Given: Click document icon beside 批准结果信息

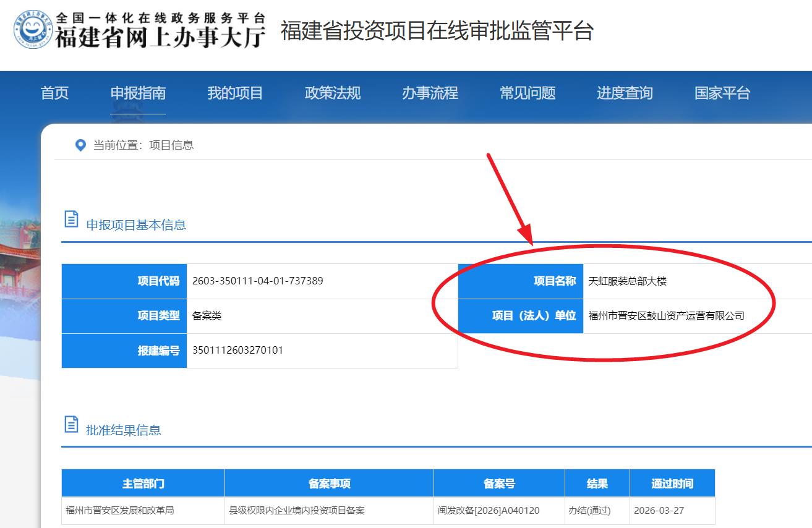Looking at the screenshot, I should pos(72,425).
